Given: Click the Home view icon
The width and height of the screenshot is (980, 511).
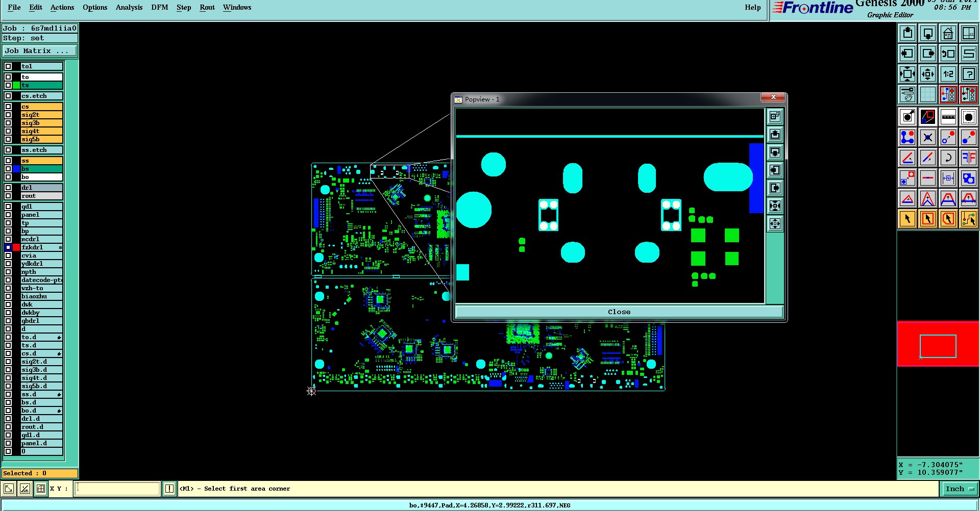Looking at the screenshot, I should point(948,33).
